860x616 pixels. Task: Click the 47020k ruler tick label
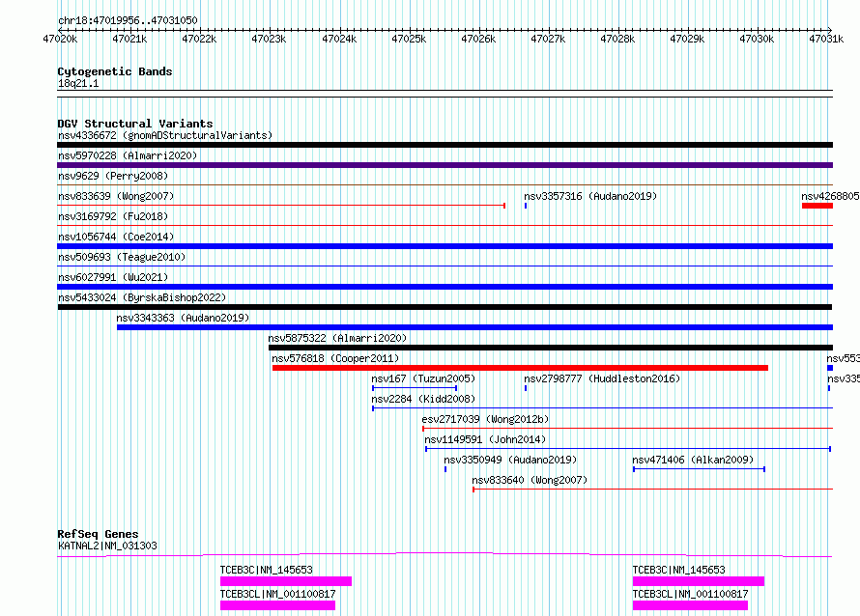(x=60, y=39)
